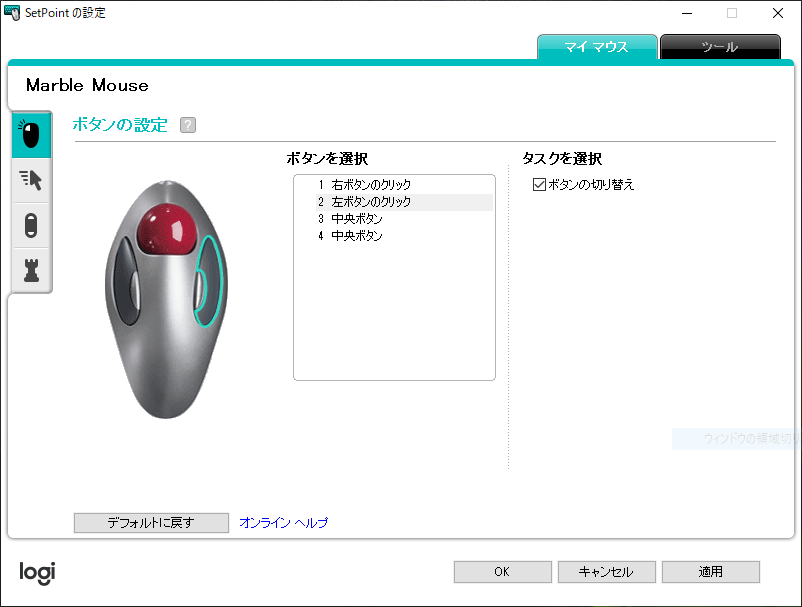This screenshot has height=607, width=802.
Task: Switch to the マイ マウス tab
Action: coord(597,47)
